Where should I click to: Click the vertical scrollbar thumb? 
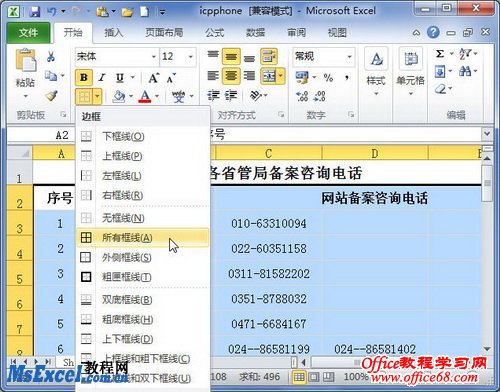pyautogui.click(x=488, y=183)
